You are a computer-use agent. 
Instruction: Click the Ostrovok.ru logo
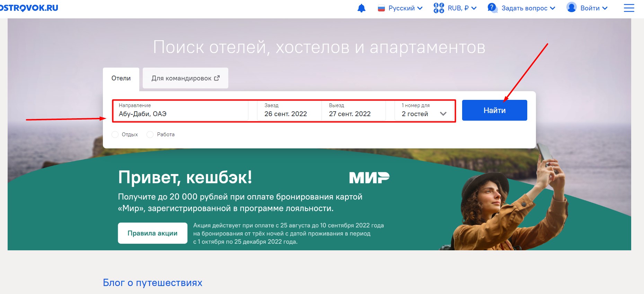pos(29,8)
